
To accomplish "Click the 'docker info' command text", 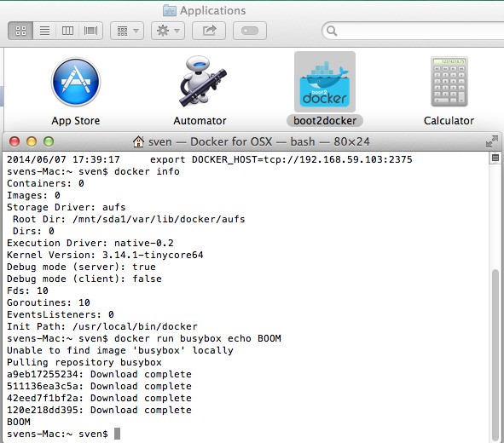I will (147, 171).
